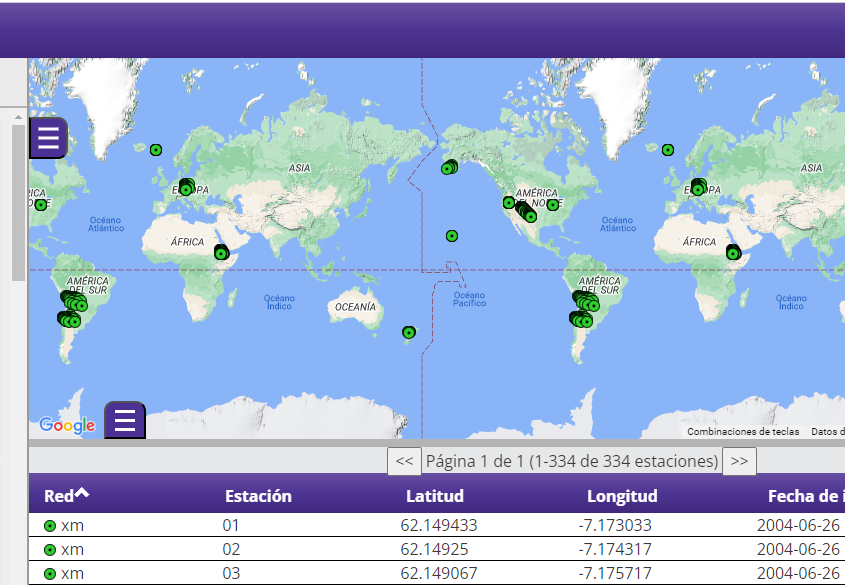The height and width of the screenshot is (585, 845).
Task: Click the green station icon in row 02
Action: pos(50,550)
